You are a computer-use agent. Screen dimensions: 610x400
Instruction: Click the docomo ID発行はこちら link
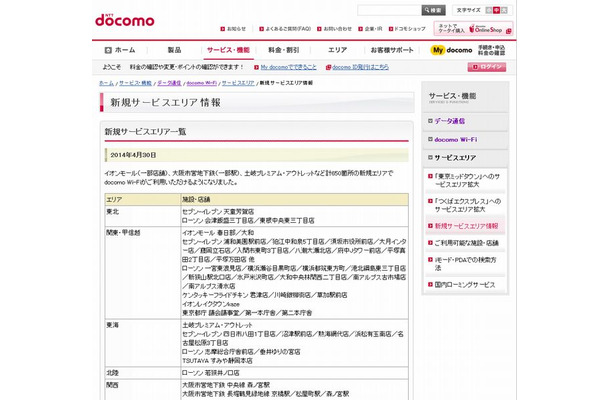[x=360, y=67]
